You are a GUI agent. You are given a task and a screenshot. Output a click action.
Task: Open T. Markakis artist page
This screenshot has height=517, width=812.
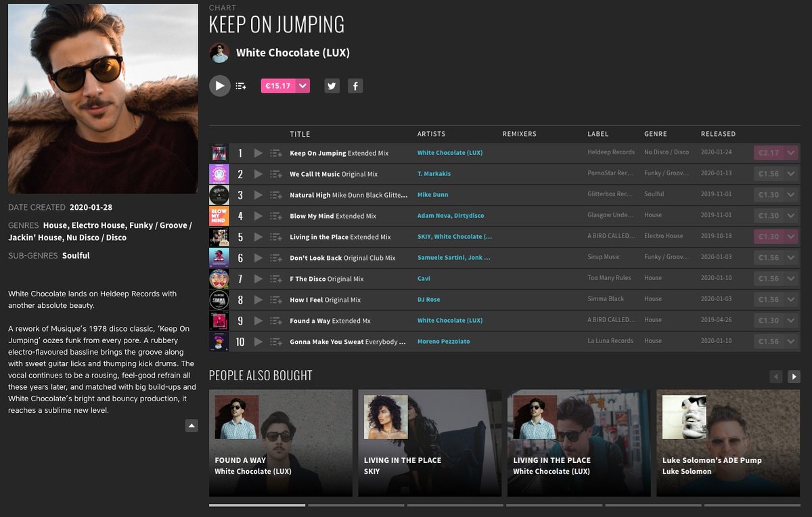pyautogui.click(x=434, y=174)
